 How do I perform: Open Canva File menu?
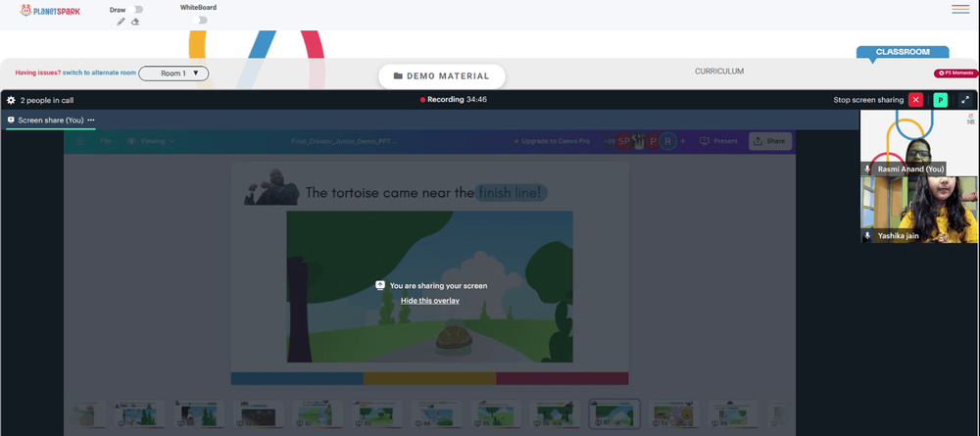106,141
